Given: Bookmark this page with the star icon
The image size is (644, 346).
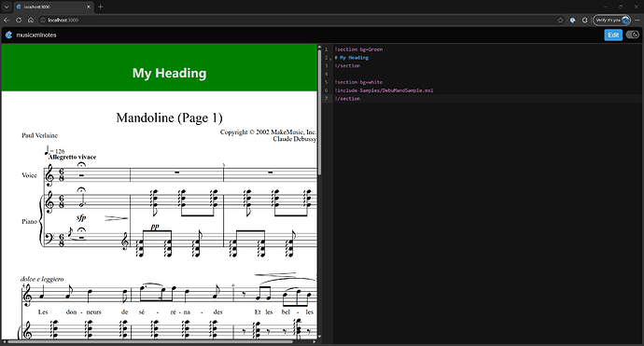Looking at the screenshot, I should click(x=560, y=20).
